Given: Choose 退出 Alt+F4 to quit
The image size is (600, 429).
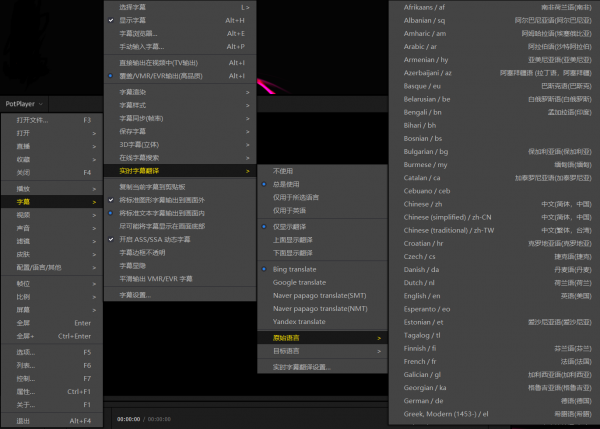Looking at the screenshot, I should tap(52, 421).
